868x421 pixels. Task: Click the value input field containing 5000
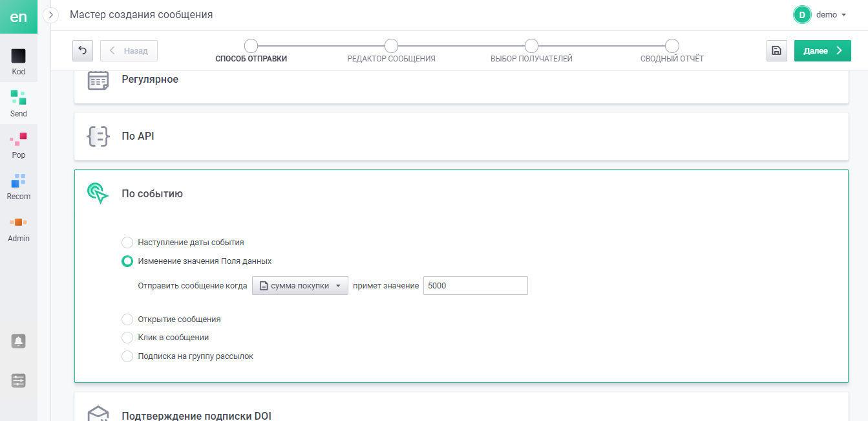[x=476, y=285]
